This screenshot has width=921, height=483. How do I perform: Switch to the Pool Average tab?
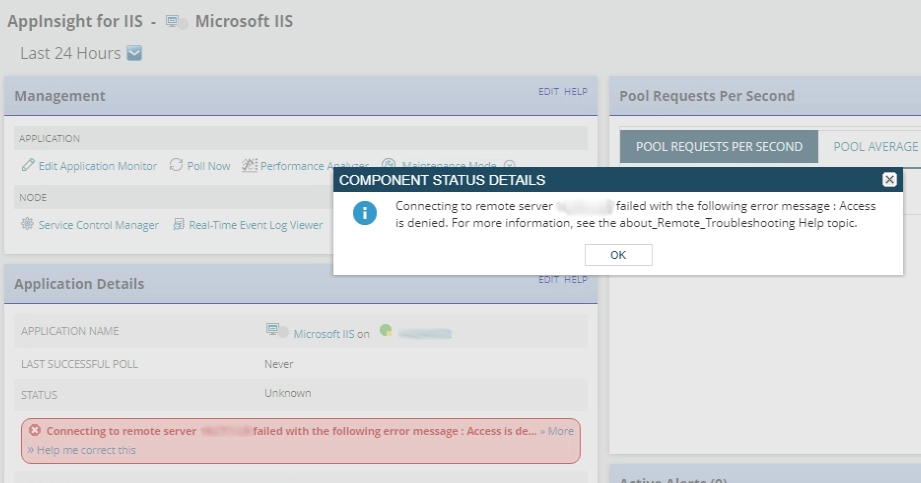click(875, 146)
